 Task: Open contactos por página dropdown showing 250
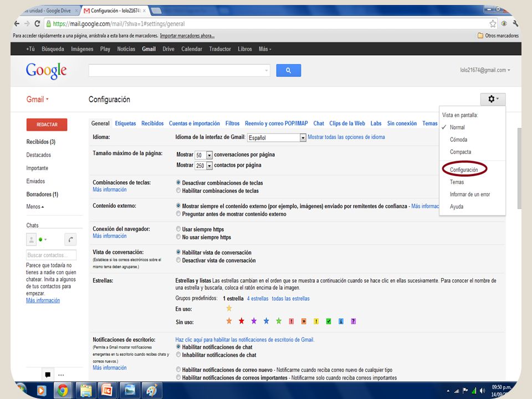(x=203, y=166)
